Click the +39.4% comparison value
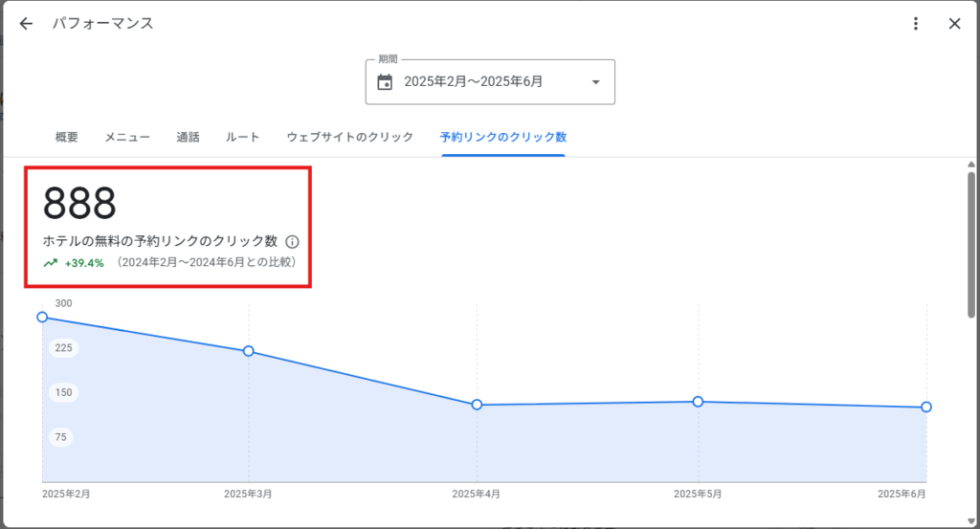The height and width of the screenshot is (529, 980). [84, 262]
